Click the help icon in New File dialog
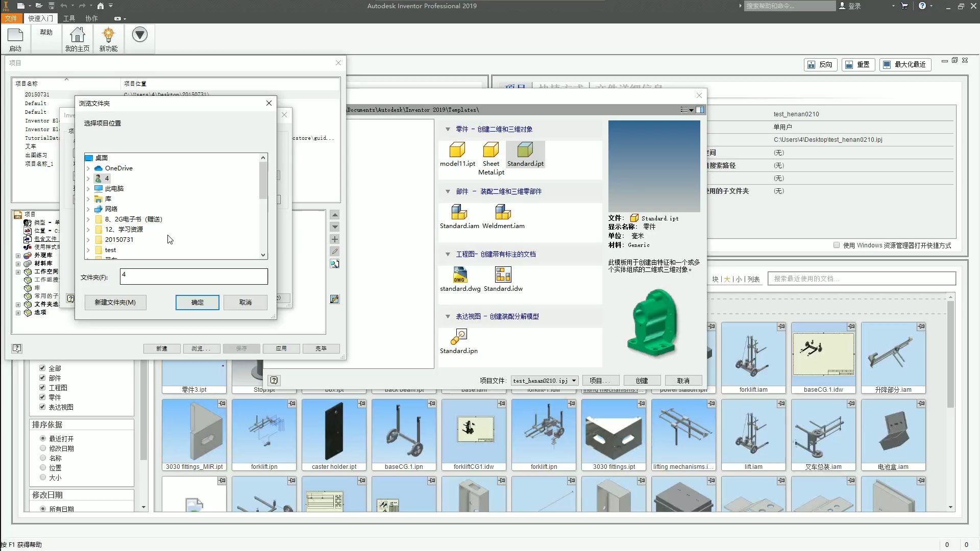This screenshot has height=551, width=980. coord(274,380)
